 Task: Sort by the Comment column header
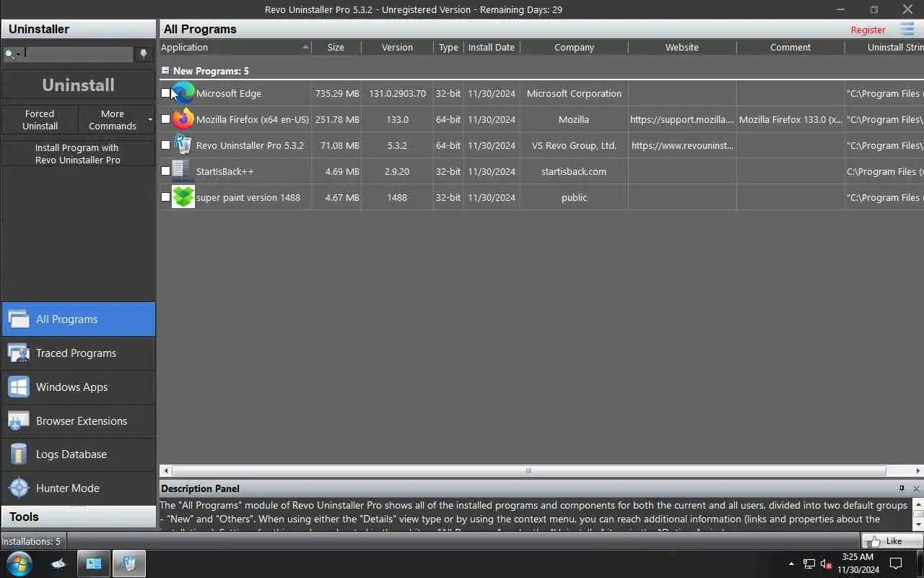pos(790,47)
